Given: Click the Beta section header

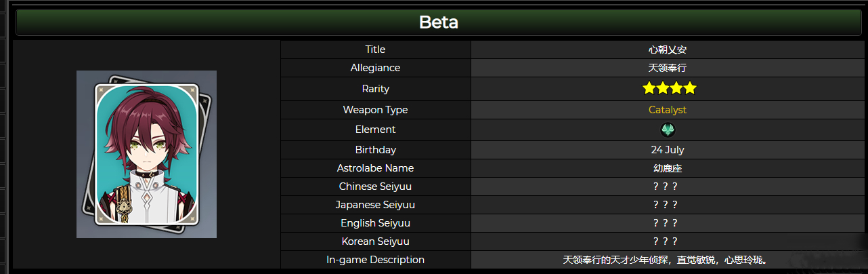Looking at the screenshot, I should (x=439, y=22).
